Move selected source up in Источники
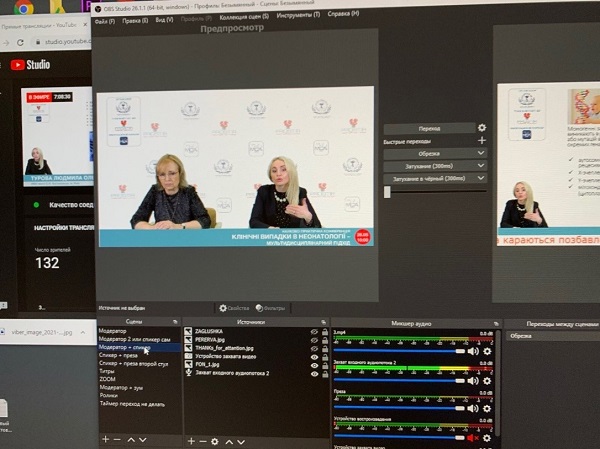 [x=229, y=442]
